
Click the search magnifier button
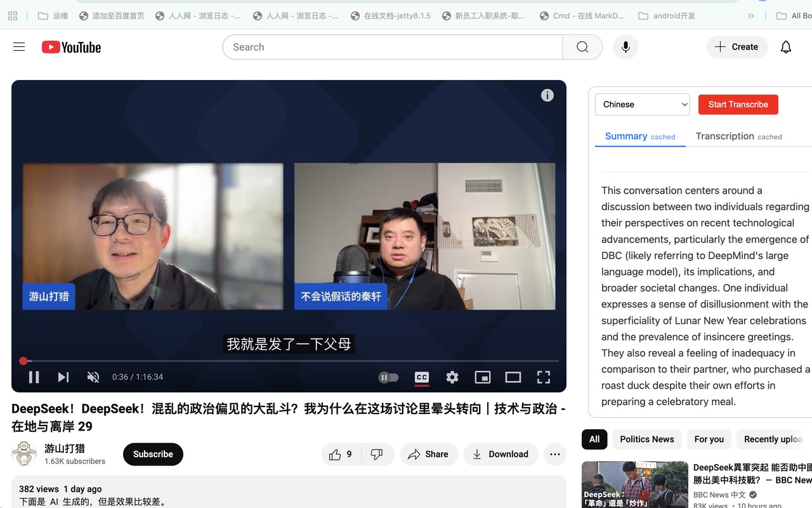click(x=582, y=47)
